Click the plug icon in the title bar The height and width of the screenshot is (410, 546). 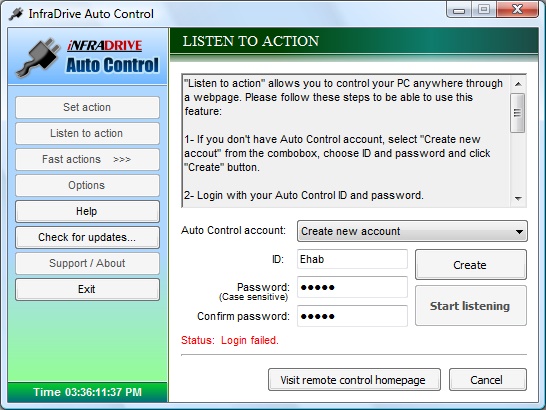tap(15, 14)
